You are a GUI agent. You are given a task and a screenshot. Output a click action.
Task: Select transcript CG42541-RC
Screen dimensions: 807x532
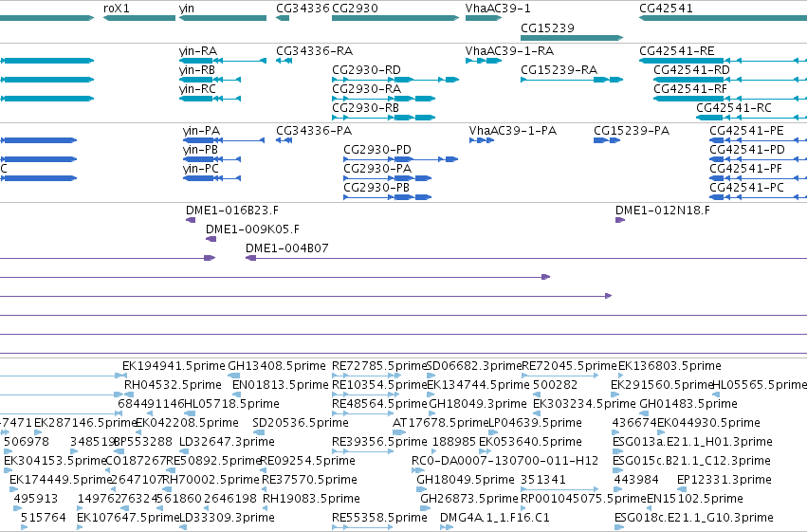coord(734,108)
